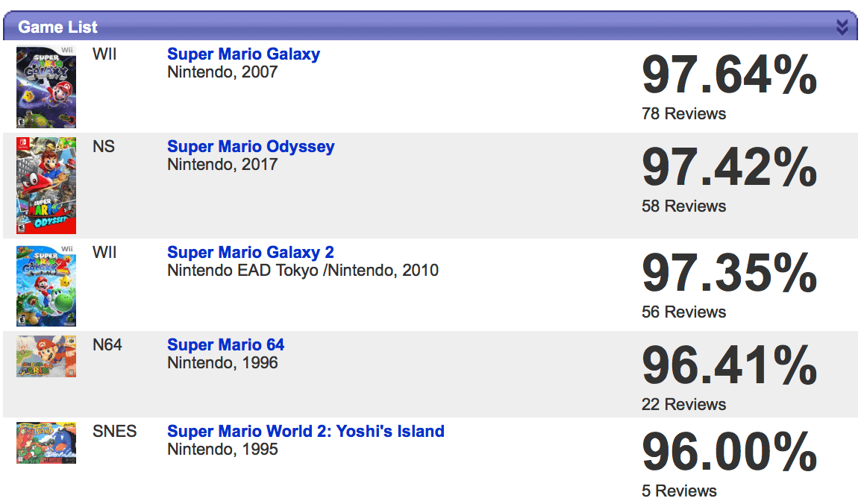The width and height of the screenshot is (864, 504).
Task: Open Super Mario World 2: Yoshi's Island link
Action: click(x=306, y=431)
